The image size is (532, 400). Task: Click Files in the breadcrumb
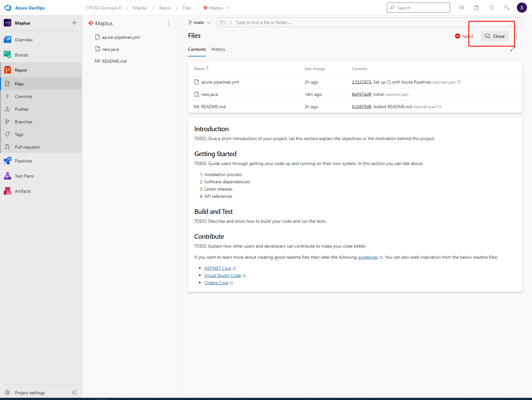pos(187,8)
